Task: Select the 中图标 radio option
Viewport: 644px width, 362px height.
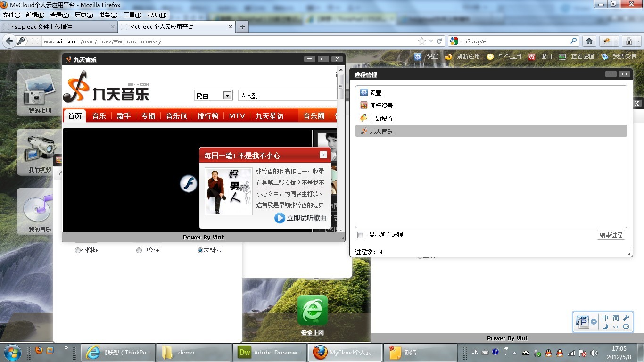Action: [139, 250]
